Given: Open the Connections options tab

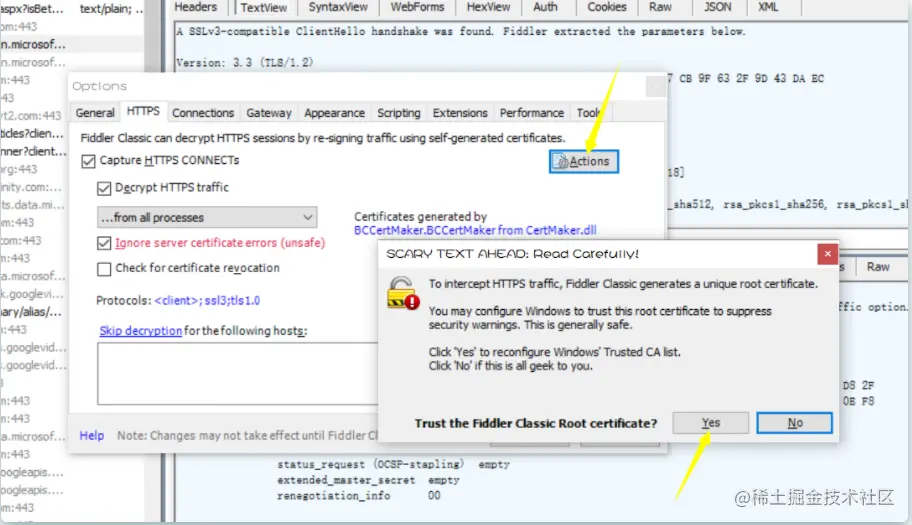Looking at the screenshot, I should pyautogui.click(x=203, y=113).
